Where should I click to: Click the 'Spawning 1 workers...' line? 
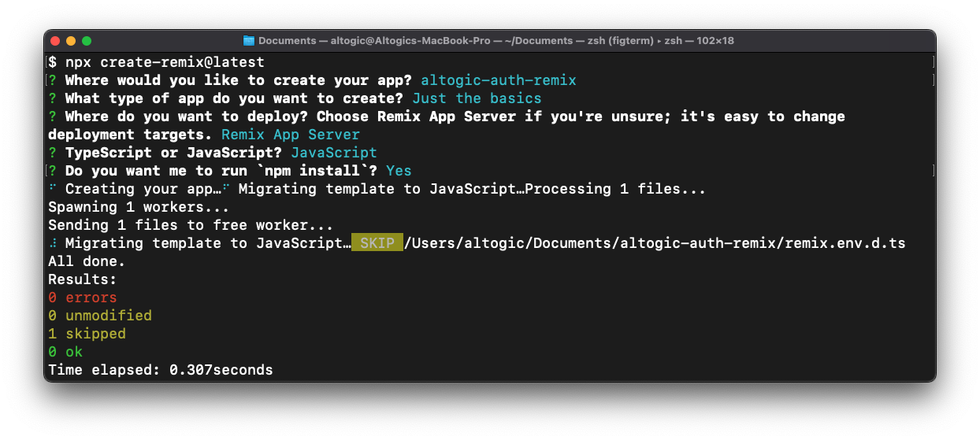139,207
